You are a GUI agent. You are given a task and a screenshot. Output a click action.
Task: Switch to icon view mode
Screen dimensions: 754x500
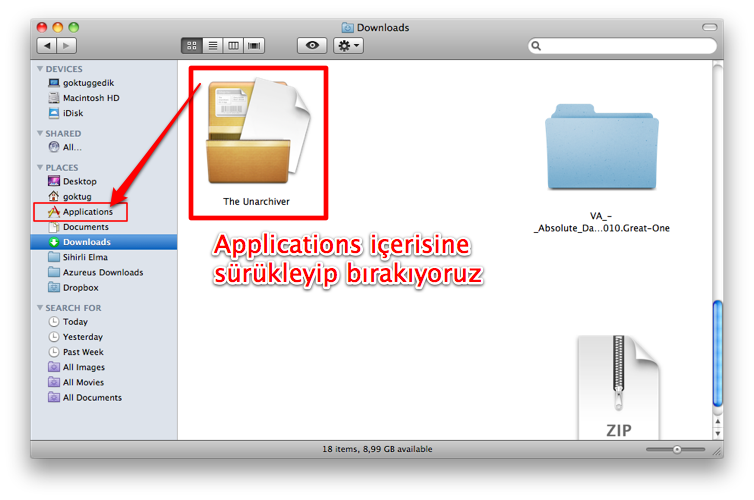[192, 46]
